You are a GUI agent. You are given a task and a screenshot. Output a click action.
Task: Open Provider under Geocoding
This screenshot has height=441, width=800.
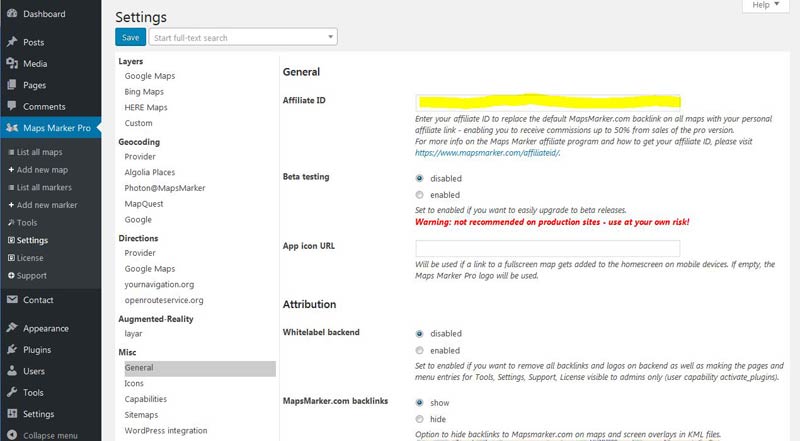tap(140, 156)
